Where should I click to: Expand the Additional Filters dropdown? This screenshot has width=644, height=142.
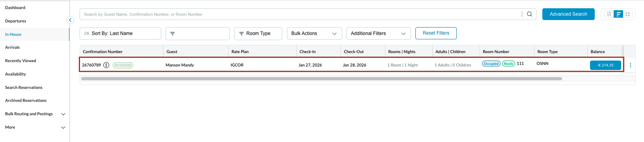(378, 33)
